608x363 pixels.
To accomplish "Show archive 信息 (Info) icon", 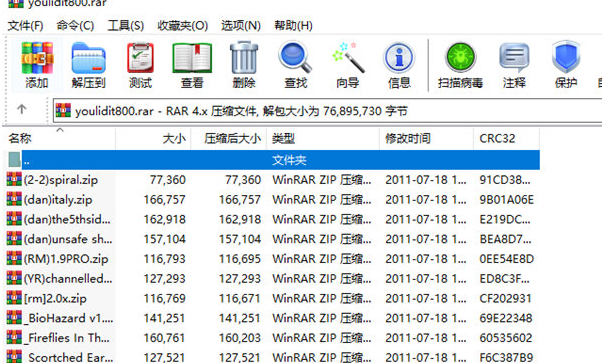I will click(399, 58).
